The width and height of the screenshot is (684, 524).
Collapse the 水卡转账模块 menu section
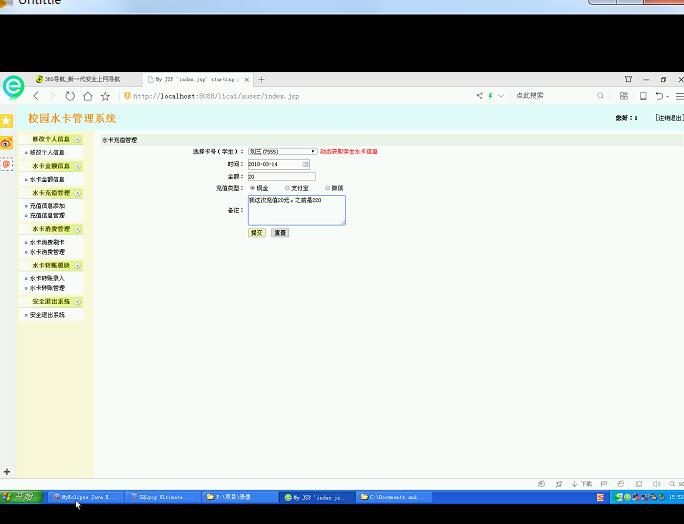pyautogui.click(x=78, y=265)
